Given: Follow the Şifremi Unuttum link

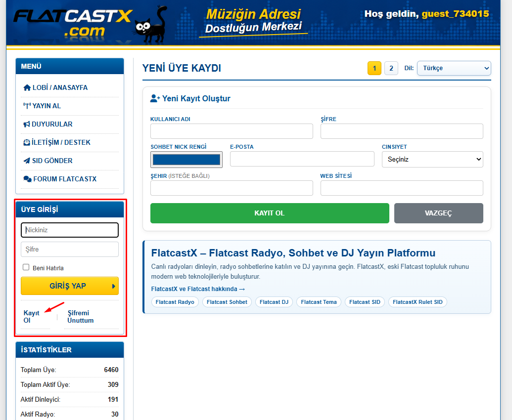Looking at the screenshot, I should click(80, 316).
